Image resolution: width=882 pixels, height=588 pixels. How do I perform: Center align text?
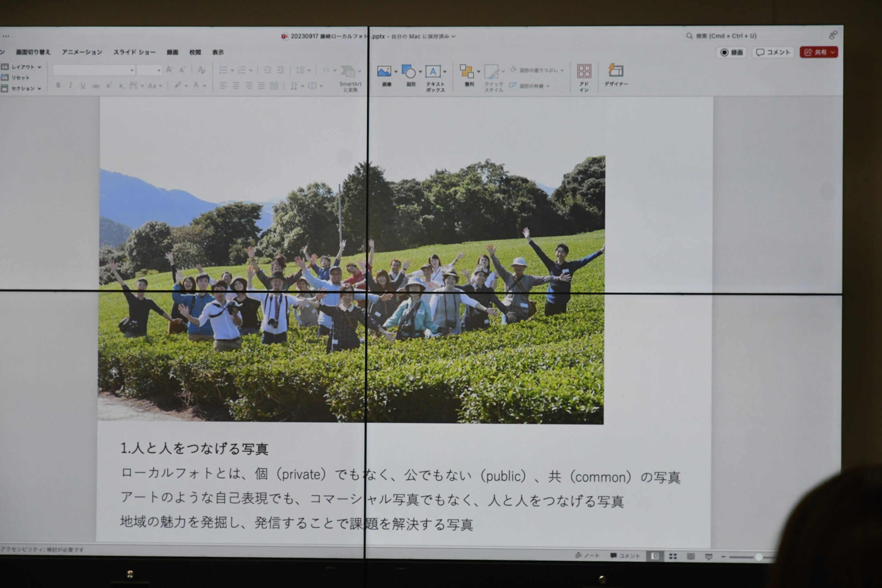(x=236, y=86)
